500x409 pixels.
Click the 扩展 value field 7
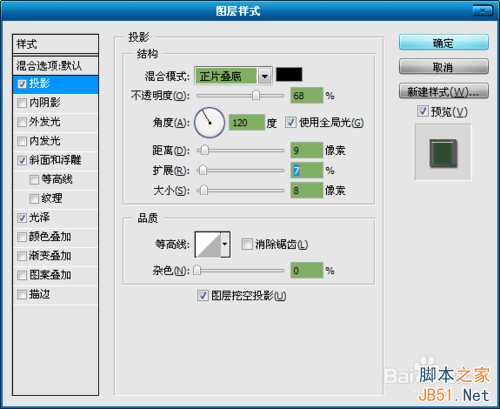point(307,170)
